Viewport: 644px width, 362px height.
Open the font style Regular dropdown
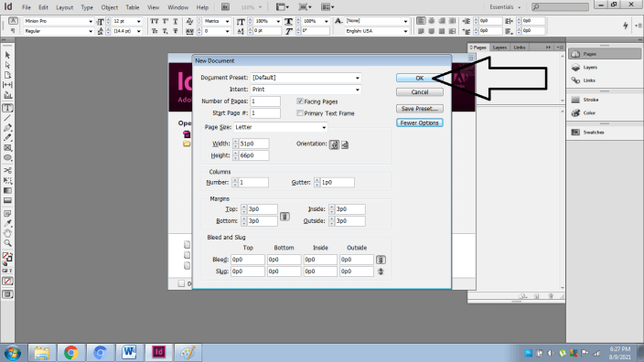[x=91, y=31]
